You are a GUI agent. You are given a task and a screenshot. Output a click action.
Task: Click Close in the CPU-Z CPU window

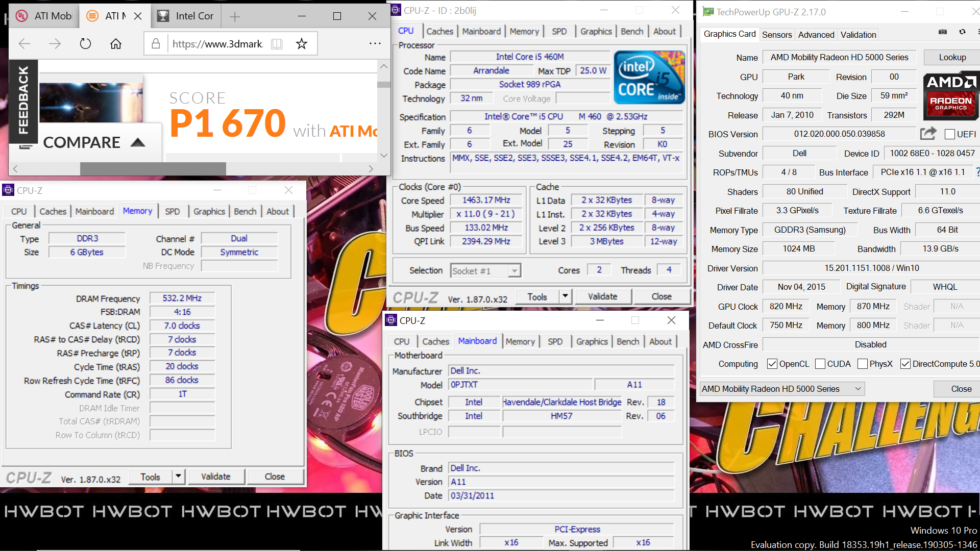tap(661, 296)
